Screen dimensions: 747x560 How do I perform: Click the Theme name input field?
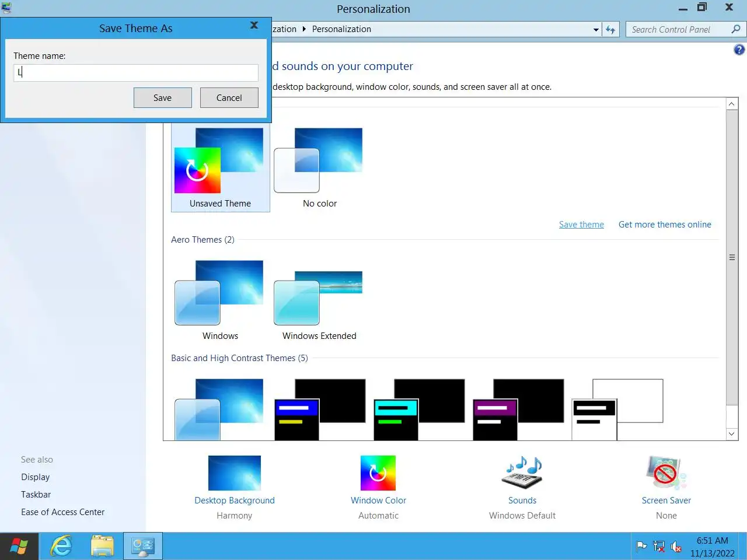point(136,72)
